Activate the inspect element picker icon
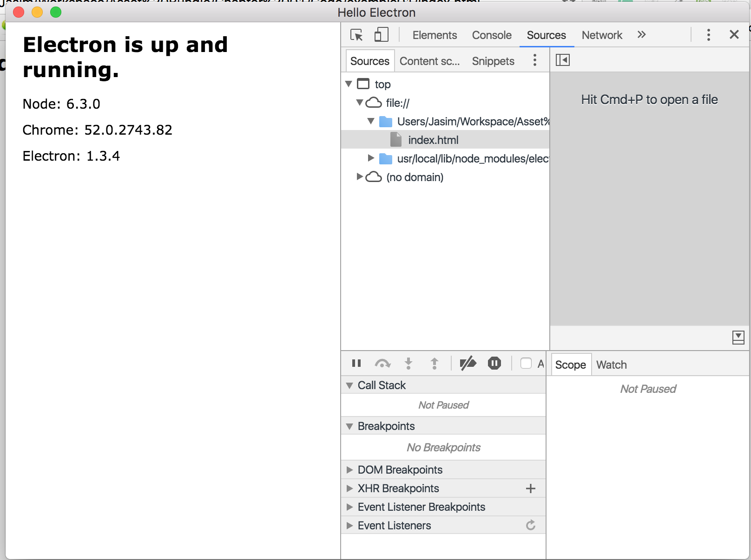This screenshot has width=751, height=560. point(356,35)
